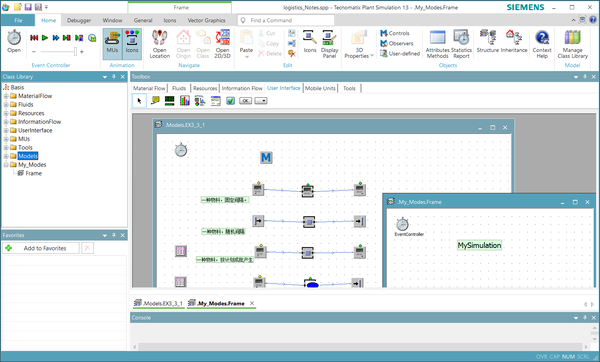Show the Inheritance view
Screen dimensions: 600x362
(514, 41)
